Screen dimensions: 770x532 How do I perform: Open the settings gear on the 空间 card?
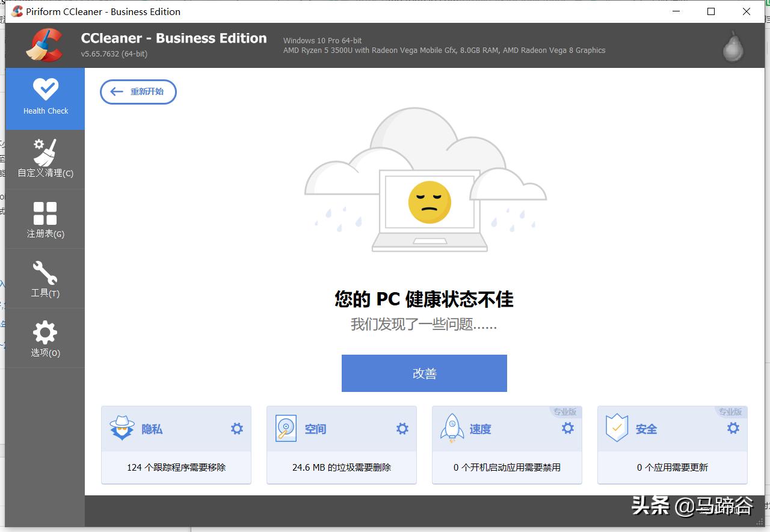pyautogui.click(x=402, y=428)
